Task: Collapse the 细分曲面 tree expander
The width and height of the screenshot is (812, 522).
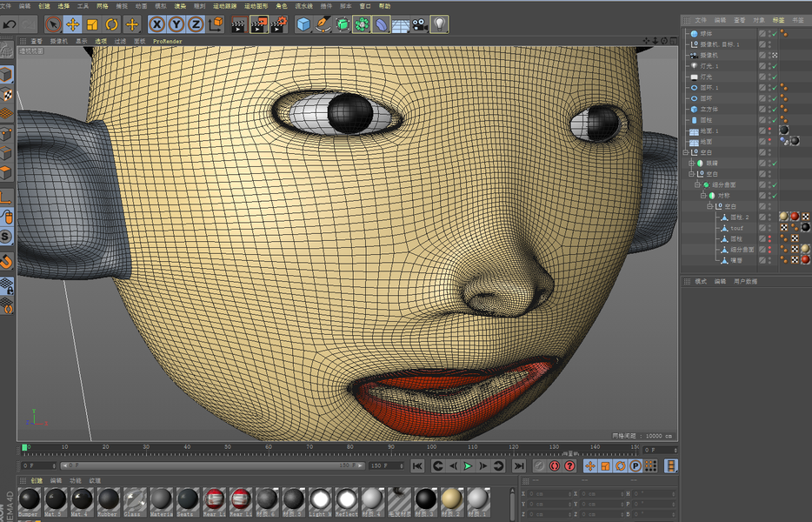Action: (697, 184)
